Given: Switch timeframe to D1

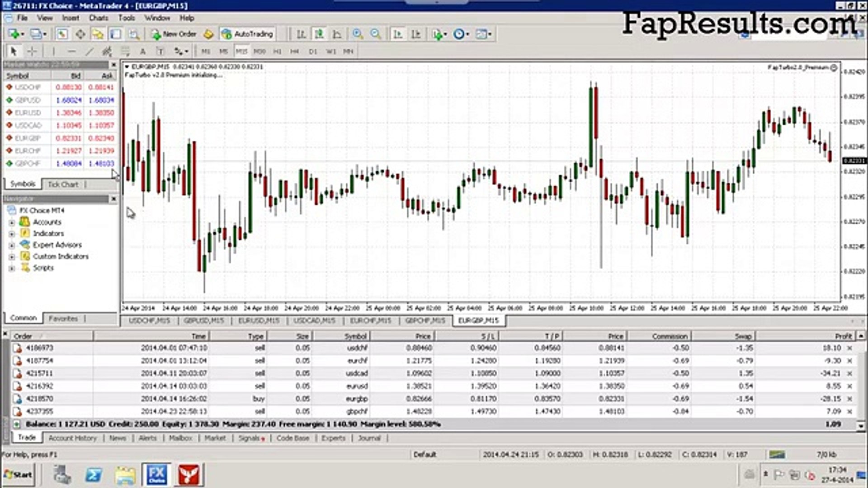Looking at the screenshot, I should [313, 51].
